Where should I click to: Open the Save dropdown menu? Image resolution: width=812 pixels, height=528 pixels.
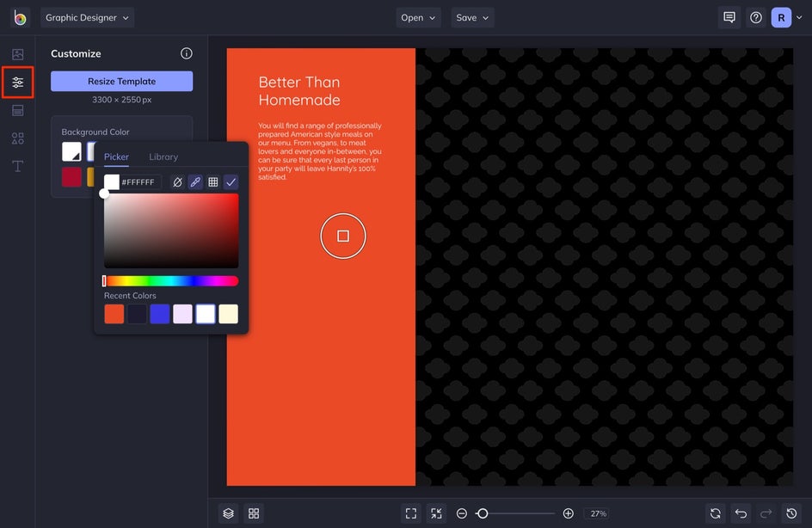click(x=471, y=17)
